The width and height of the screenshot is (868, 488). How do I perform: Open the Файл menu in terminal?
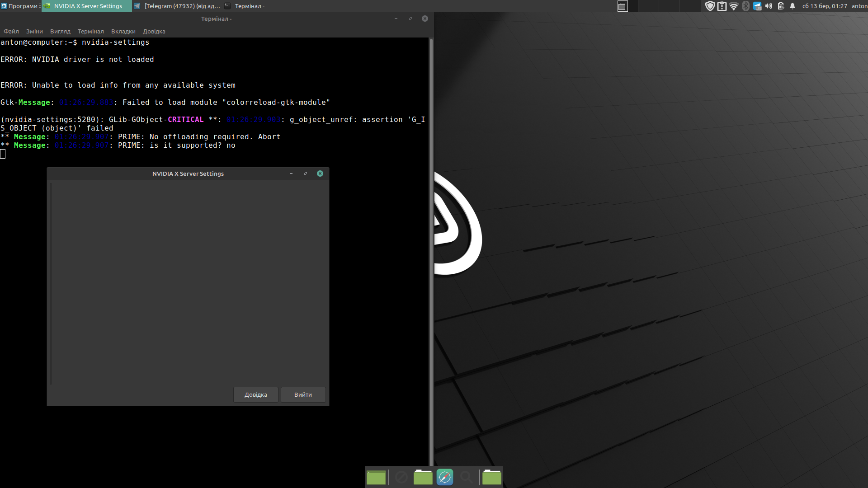[x=11, y=31]
